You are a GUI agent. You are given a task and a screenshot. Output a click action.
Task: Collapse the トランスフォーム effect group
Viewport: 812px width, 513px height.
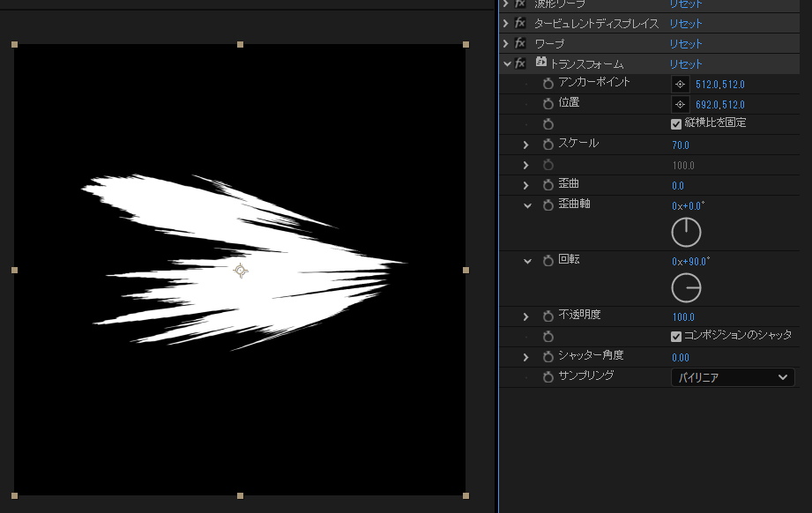pyautogui.click(x=506, y=63)
